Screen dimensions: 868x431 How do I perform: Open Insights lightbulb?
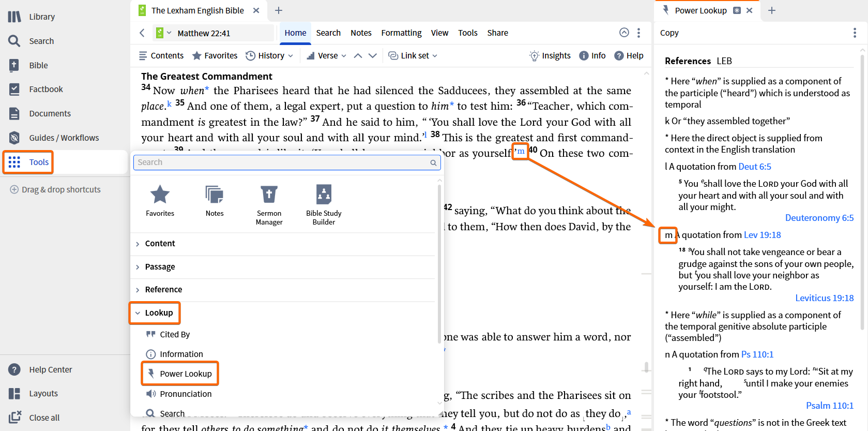pos(550,55)
